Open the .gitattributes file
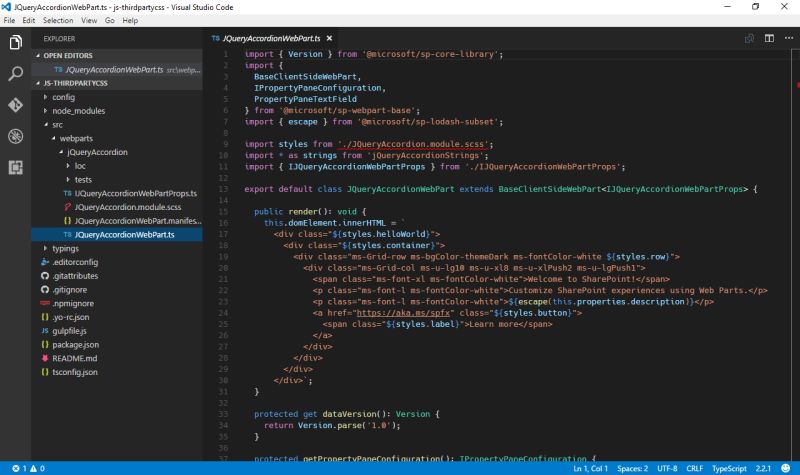The width and height of the screenshot is (800, 475). coord(117,276)
